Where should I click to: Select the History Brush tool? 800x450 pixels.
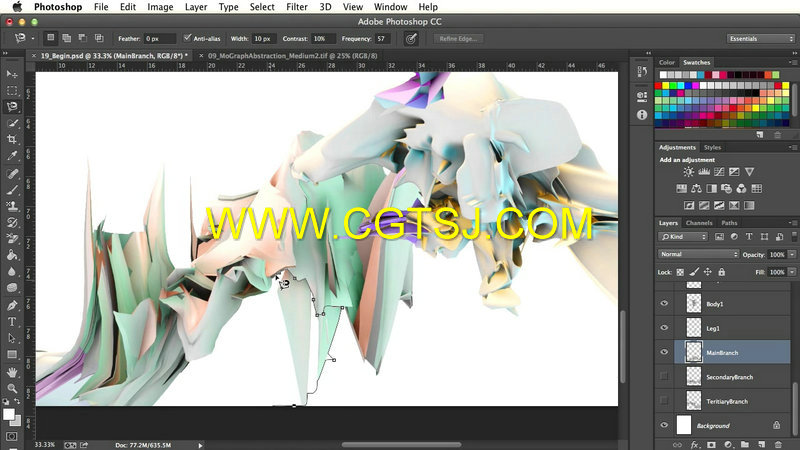click(12, 222)
